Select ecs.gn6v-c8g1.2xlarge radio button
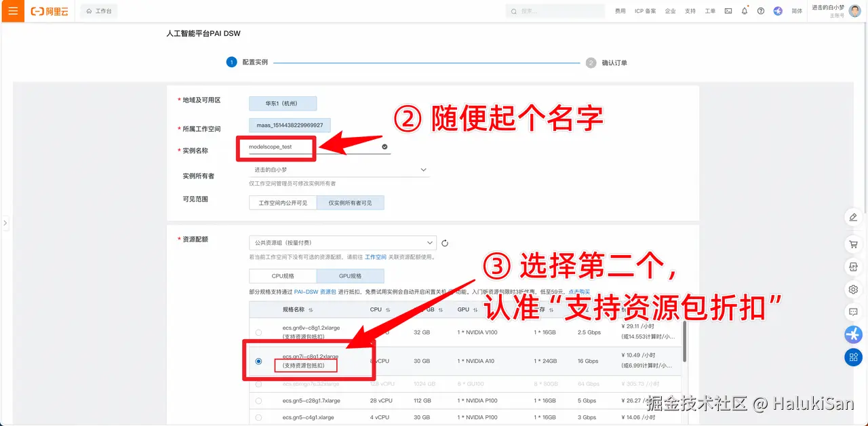The width and height of the screenshot is (868, 426). click(258, 332)
